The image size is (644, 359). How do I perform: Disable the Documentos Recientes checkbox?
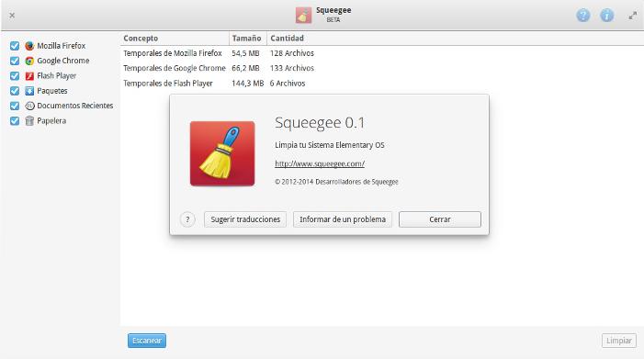15,106
